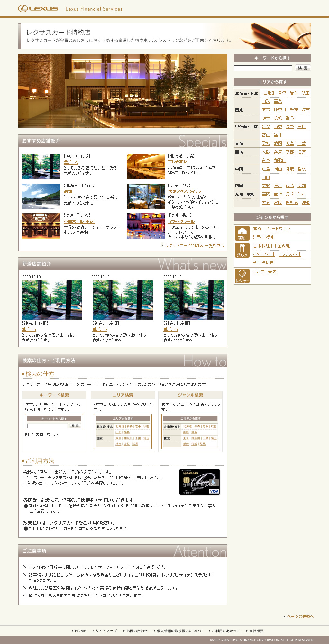Screen dimensions: 329x644
Task: Click the lodging (宿泊) category icon
Action: pyautogui.click(x=242, y=233)
